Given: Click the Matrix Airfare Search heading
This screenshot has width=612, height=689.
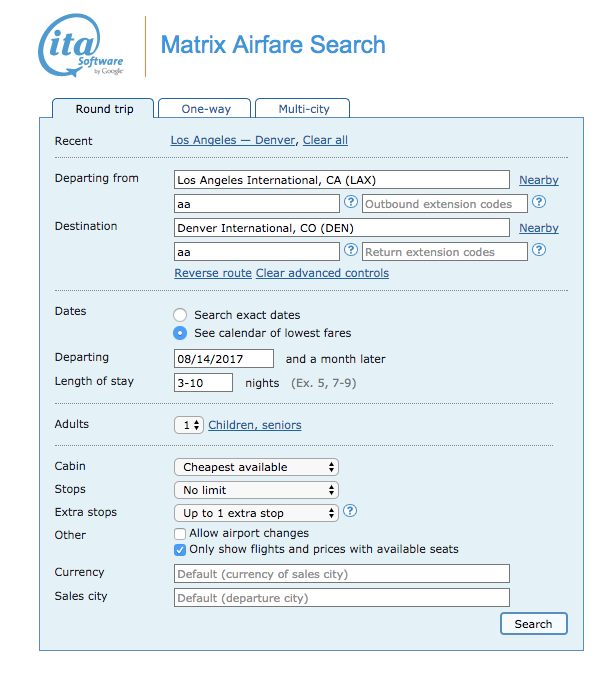Looking at the screenshot, I should point(273,45).
